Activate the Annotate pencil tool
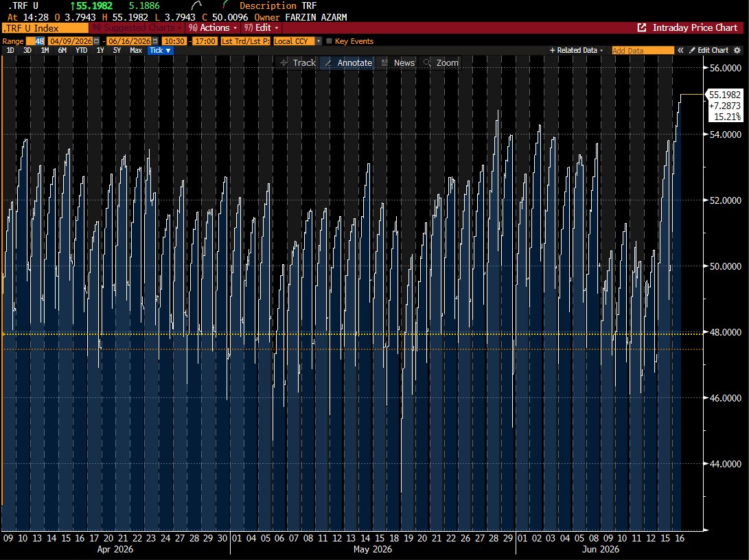The image size is (749, 560). 348,62
